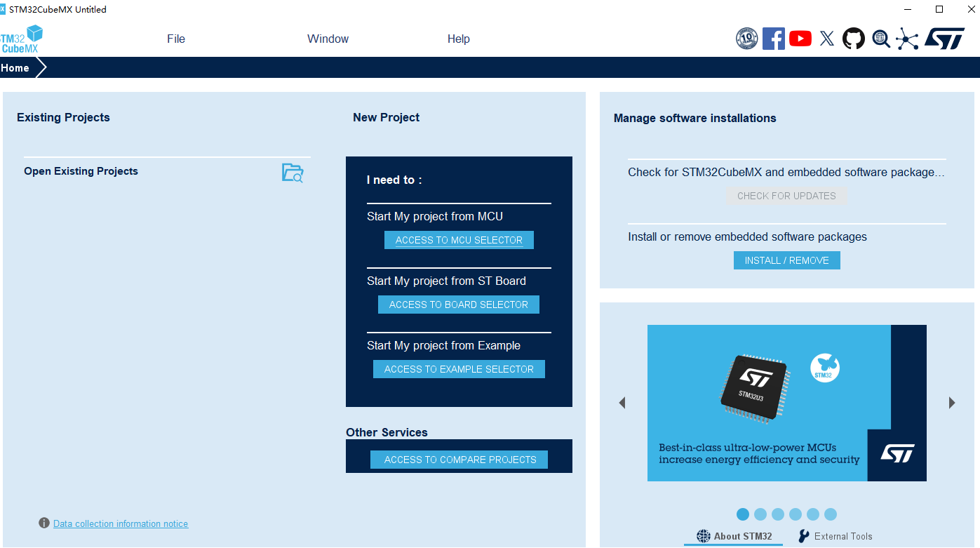
Task: Click INSTALL / REMOVE button
Action: (787, 260)
